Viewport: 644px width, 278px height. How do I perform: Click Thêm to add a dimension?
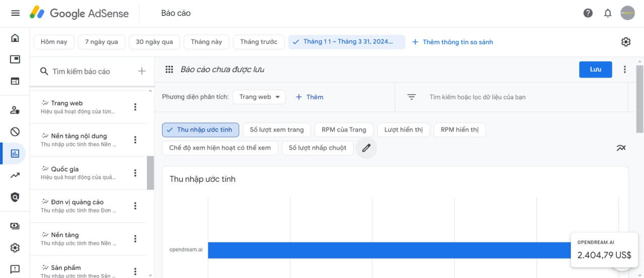(309, 97)
